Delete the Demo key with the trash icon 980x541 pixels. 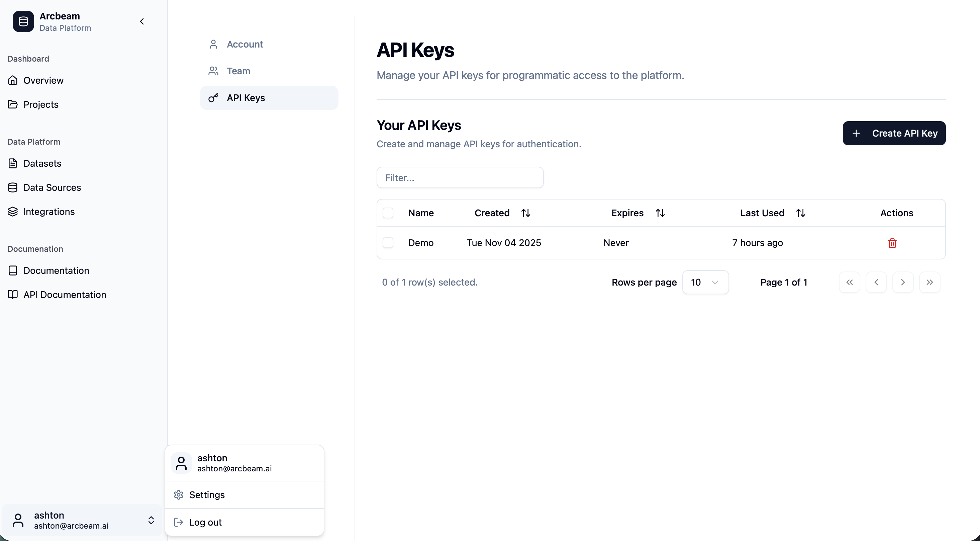[892, 243]
